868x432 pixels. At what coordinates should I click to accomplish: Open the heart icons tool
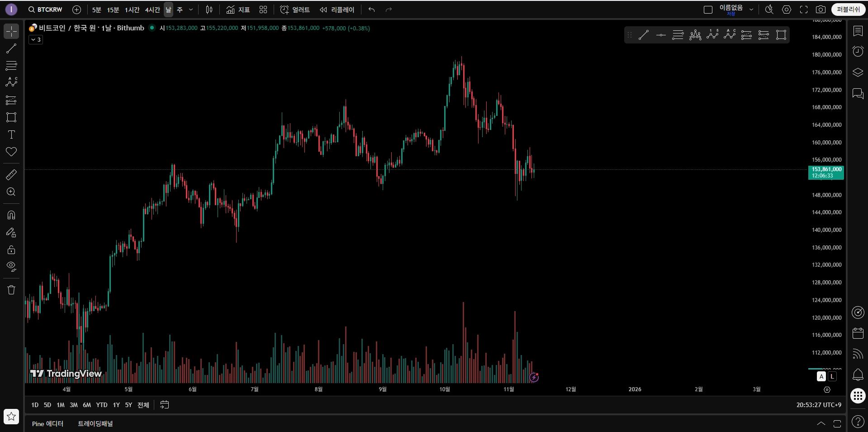click(11, 152)
